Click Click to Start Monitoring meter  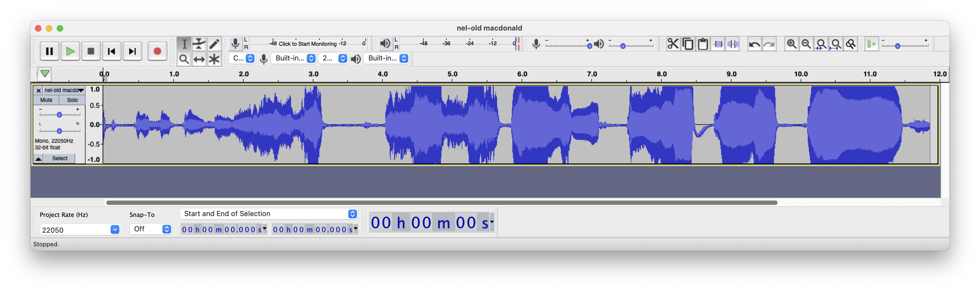tap(308, 44)
